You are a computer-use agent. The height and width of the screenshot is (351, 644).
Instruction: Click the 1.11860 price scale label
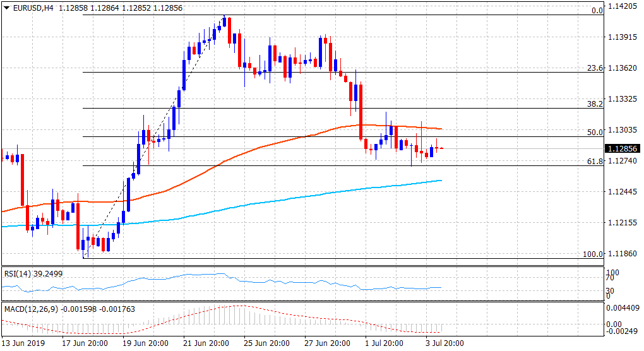pyautogui.click(x=623, y=254)
